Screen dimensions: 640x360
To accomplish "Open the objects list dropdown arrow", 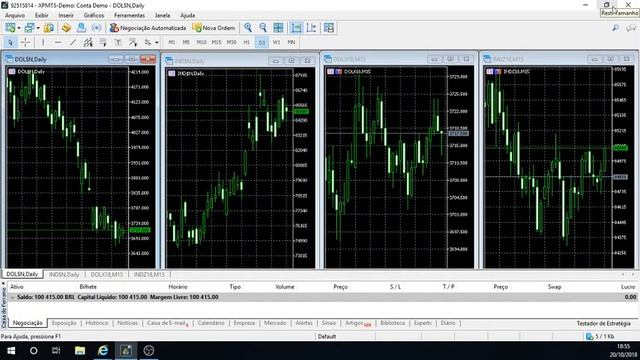I will [x=157, y=42].
